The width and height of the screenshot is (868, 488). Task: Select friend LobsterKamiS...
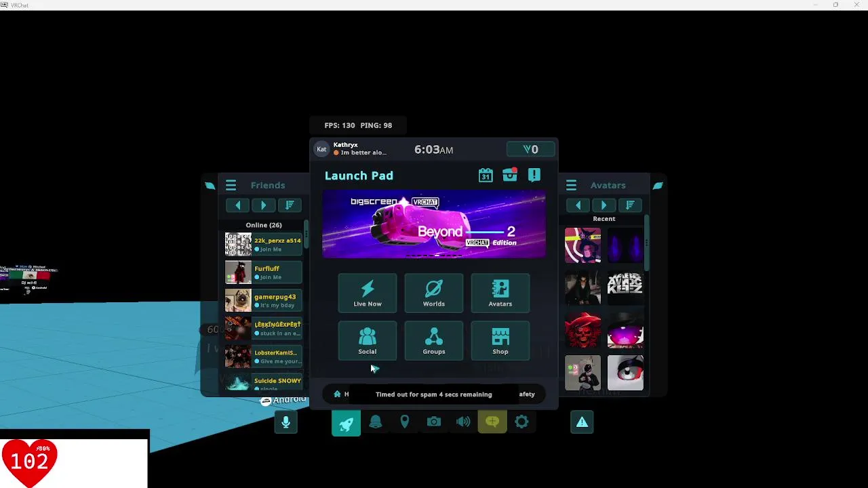pos(263,357)
